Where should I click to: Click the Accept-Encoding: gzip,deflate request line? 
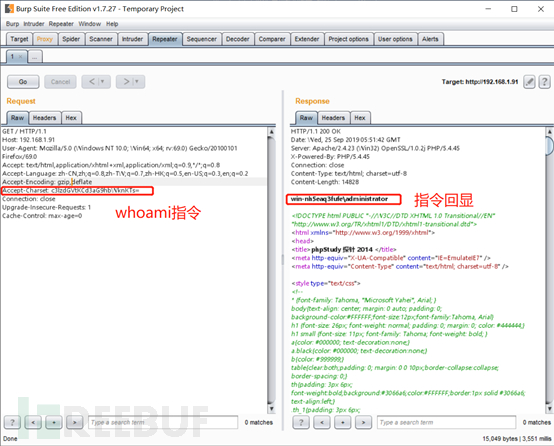pyautogui.click(x=47, y=182)
